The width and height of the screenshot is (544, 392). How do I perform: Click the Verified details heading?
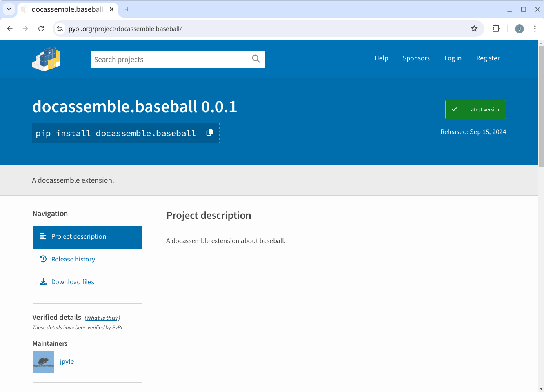57,318
